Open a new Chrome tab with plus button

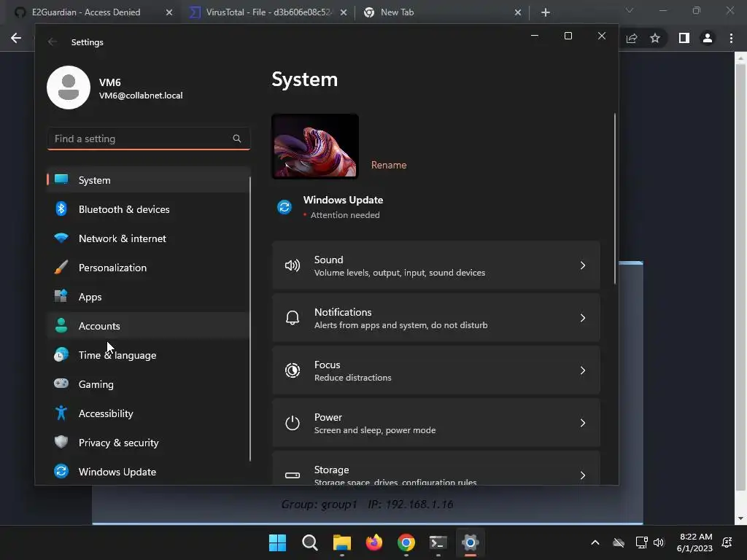(x=546, y=12)
